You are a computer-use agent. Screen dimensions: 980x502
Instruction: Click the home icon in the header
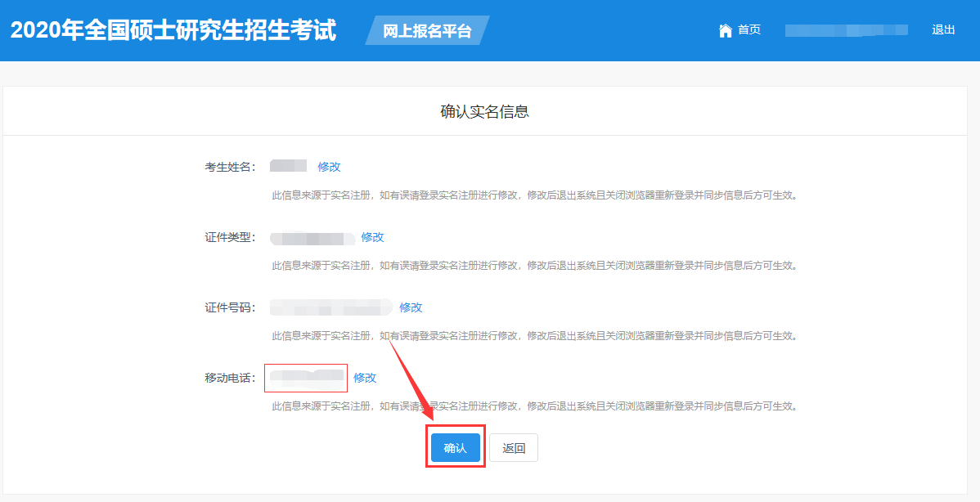pyautogui.click(x=725, y=30)
